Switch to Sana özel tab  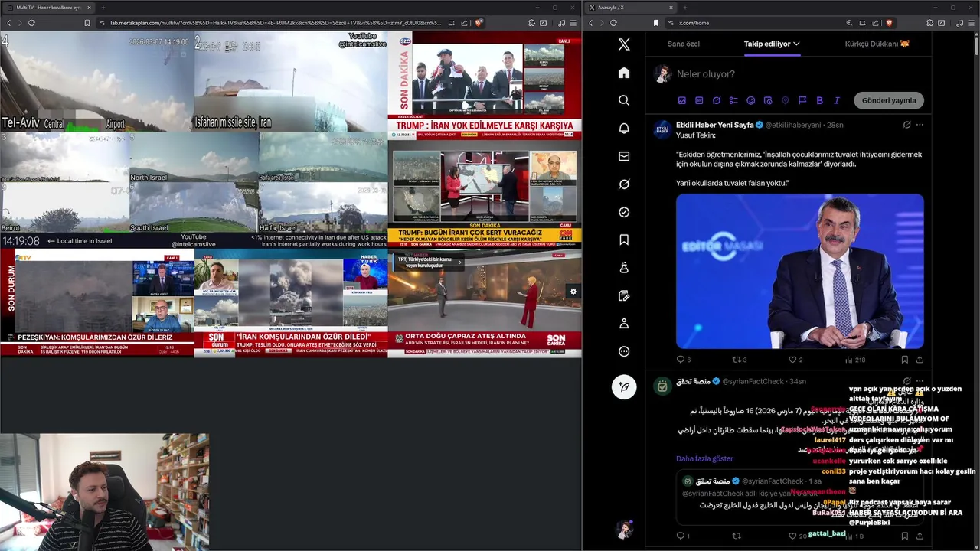pos(684,44)
